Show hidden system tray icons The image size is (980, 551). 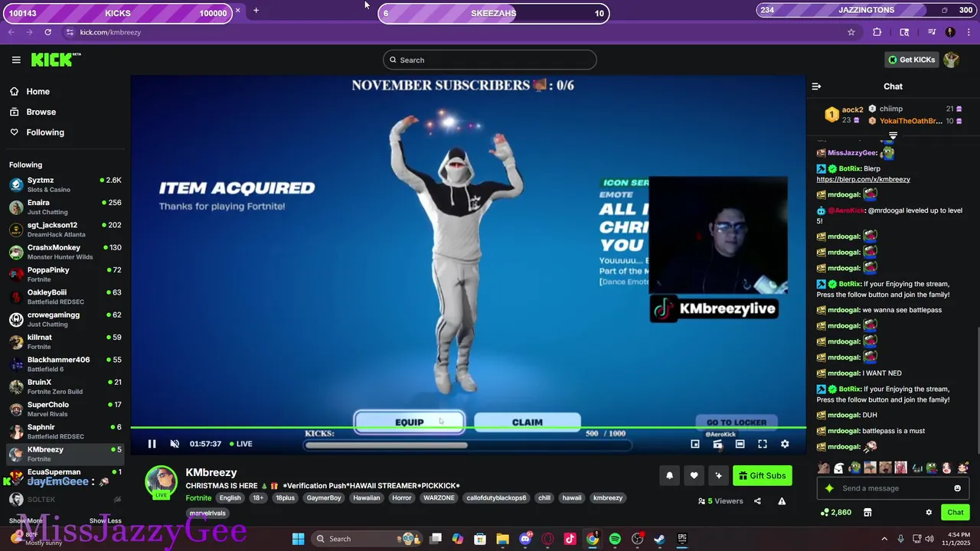pos(884,539)
